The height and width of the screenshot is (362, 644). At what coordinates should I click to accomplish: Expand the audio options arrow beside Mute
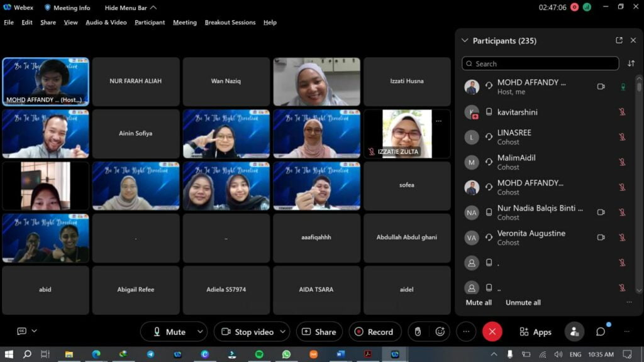(201, 332)
